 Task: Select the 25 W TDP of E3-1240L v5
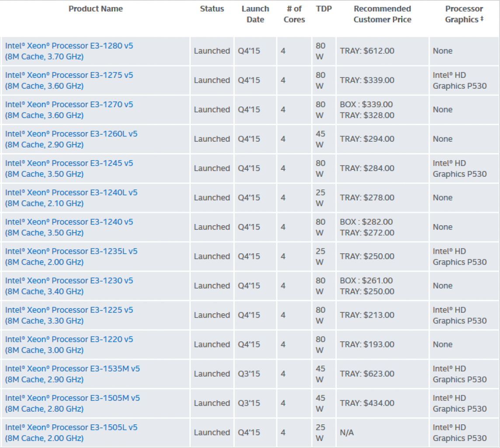pos(321,198)
